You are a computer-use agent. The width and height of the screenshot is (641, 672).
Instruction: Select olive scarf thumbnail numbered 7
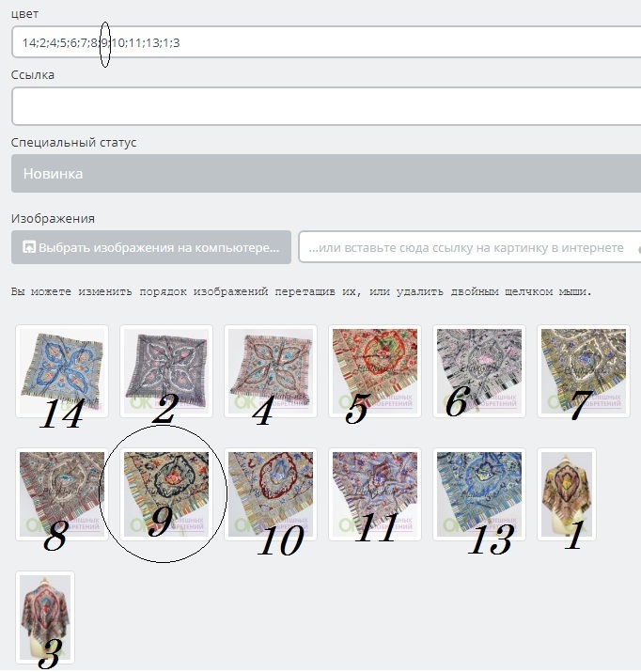584,371
